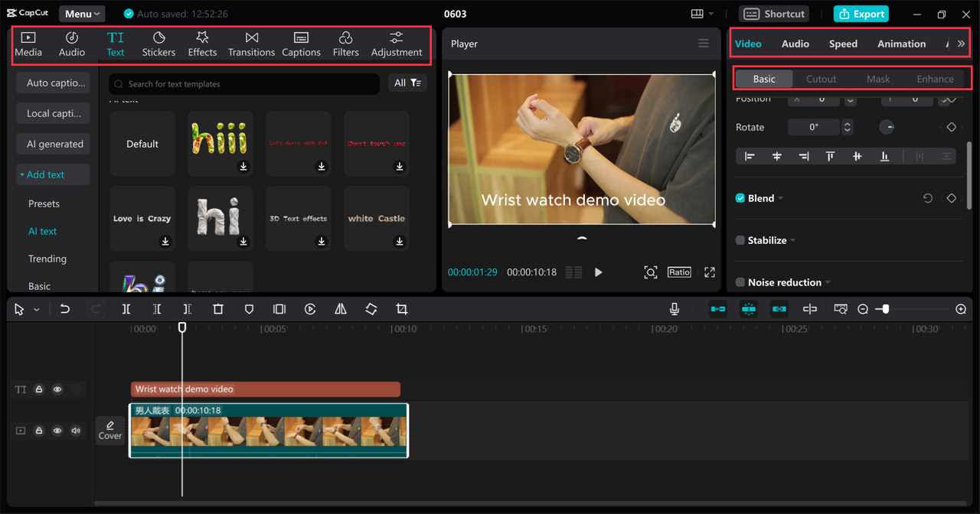The image size is (980, 514).
Task: Open the Transitions tab
Action: coord(251,44)
